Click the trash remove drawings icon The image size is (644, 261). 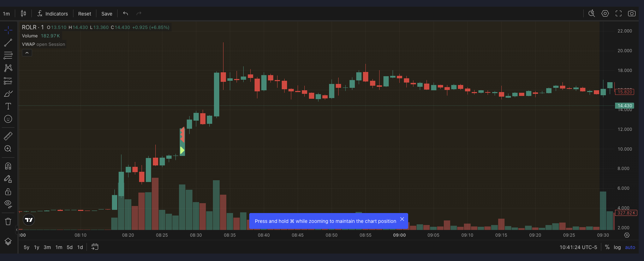[8, 221]
